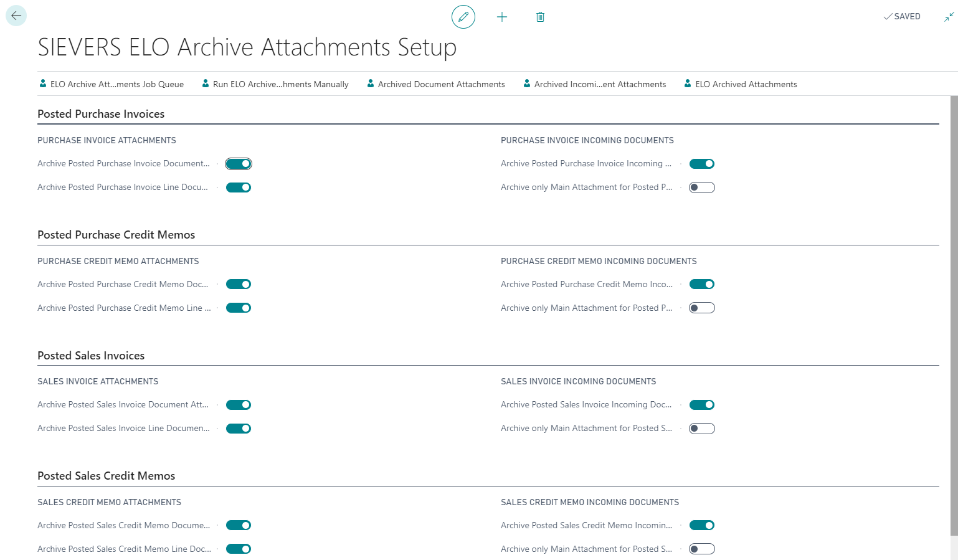The width and height of the screenshot is (958, 560).
Task: Click the vertical scrollbar on the right
Action: click(x=954, y=311)
